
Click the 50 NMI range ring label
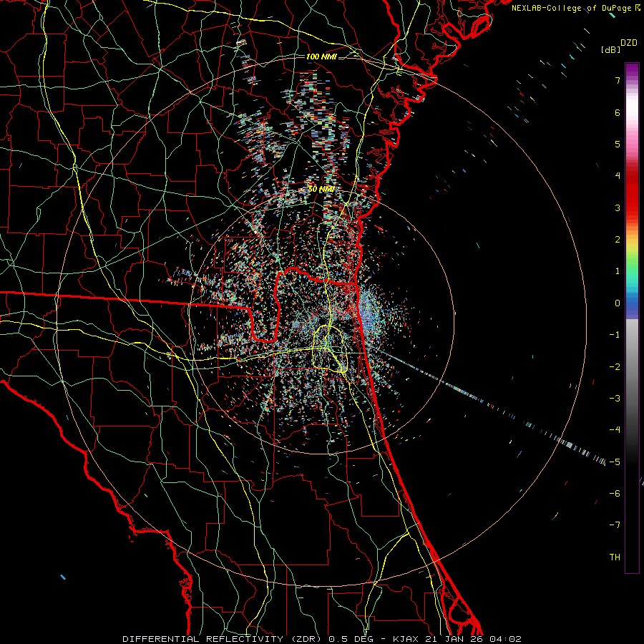coord(321,190)
